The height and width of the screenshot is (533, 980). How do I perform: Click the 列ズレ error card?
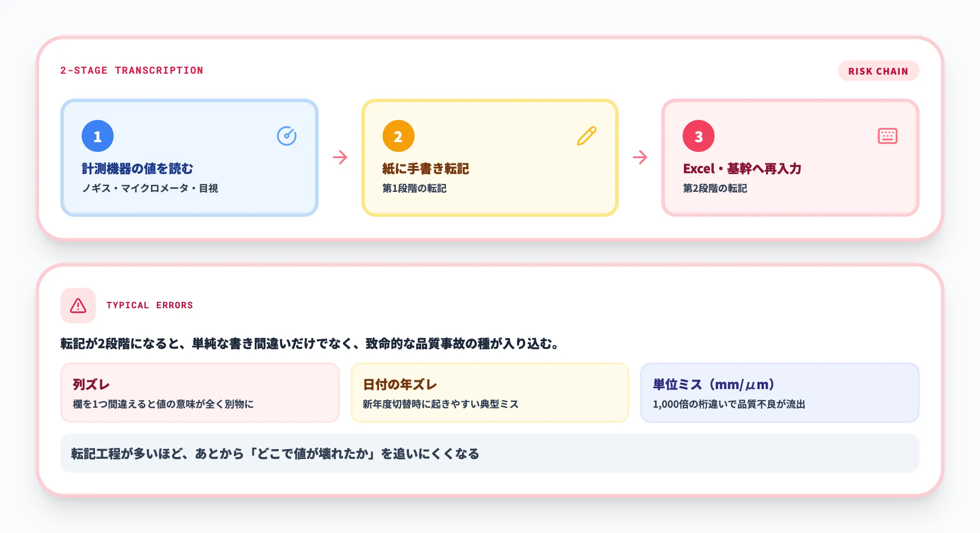[x=200, y=392]
